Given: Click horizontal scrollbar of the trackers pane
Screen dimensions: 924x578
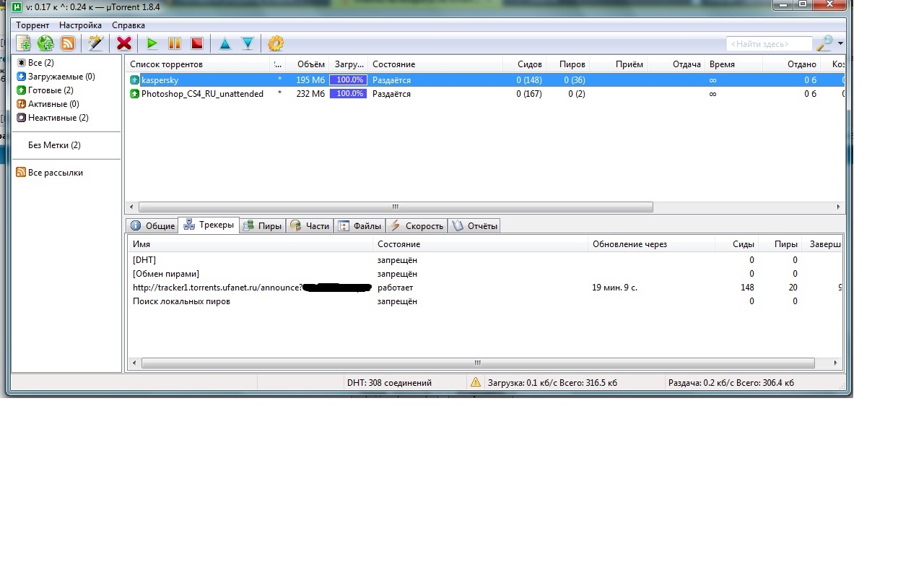Looking at the screenshot, I should 477,363.
